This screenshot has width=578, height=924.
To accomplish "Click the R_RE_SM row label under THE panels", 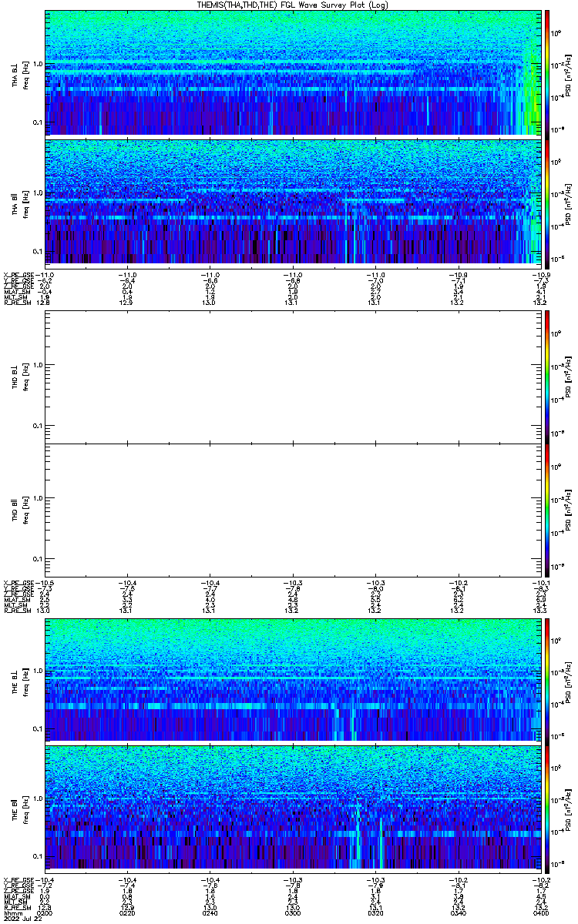I will (17, 908).
